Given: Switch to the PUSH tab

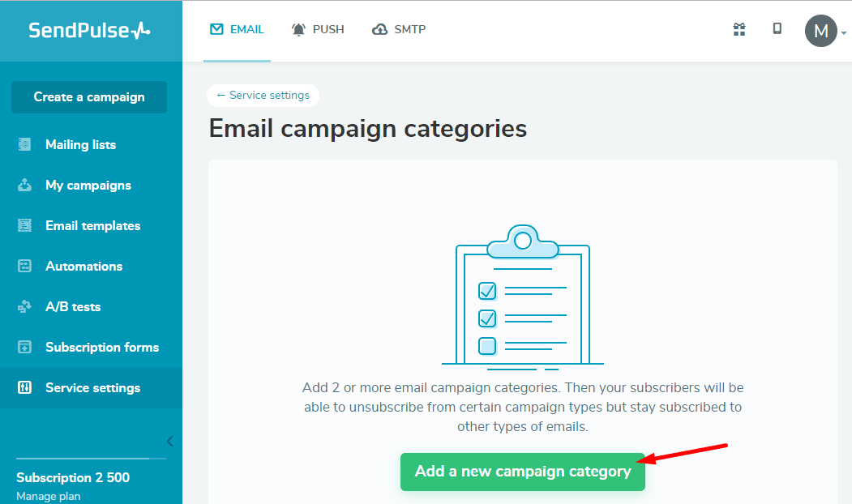Looking at the screenshot, I should click(x=318, y=29).
